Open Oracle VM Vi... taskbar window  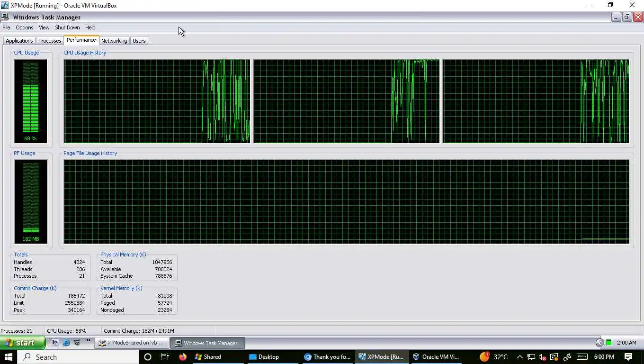(x=437, y=357)
